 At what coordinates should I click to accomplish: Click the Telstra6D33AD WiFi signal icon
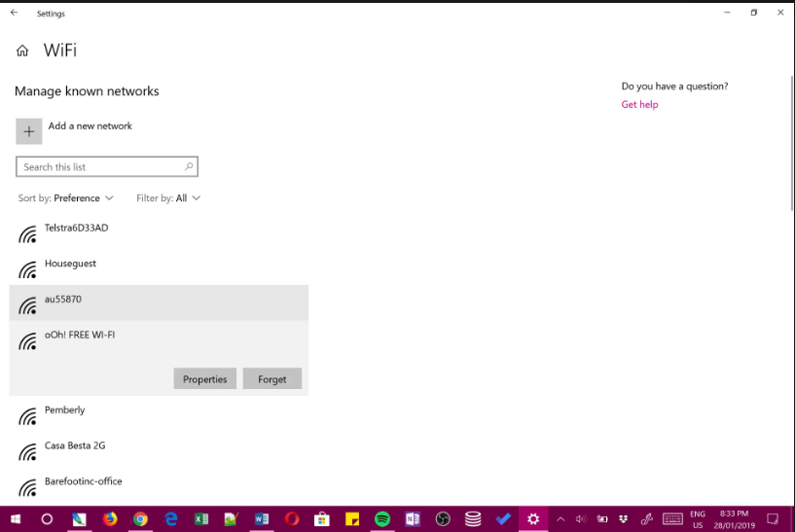click(x=28, y=234)
